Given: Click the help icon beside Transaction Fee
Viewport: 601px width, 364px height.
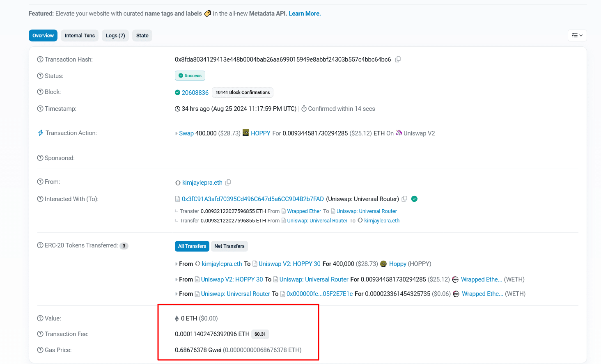Looking at the screenshot, I should tap(40, 334).
